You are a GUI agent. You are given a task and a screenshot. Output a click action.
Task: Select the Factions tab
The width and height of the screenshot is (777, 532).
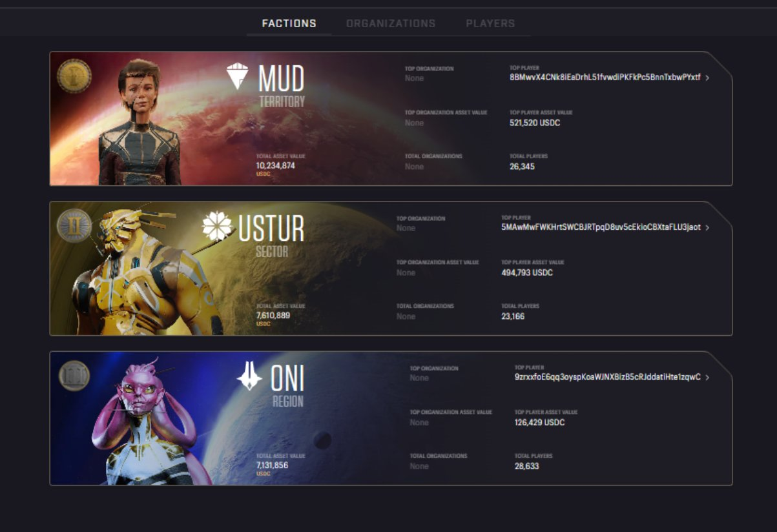(x=289, y=23)
